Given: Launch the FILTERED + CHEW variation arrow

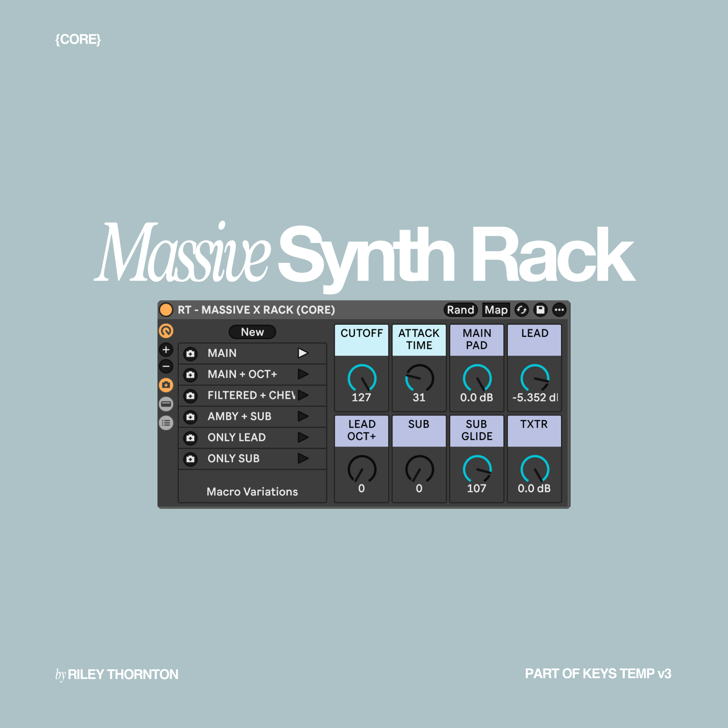Looking at the screenshot, I should point(303,395).
